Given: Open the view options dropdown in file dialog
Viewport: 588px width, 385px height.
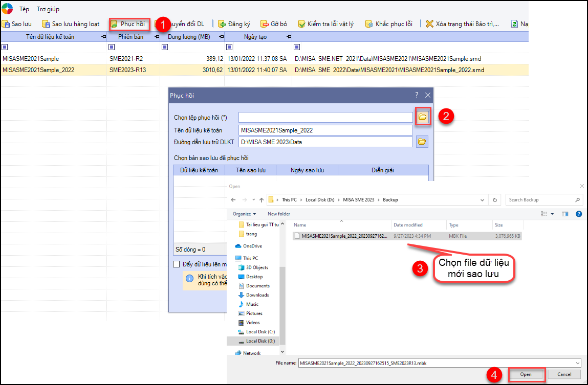Looking at the screenshot, I should click(x=552, y=214).
